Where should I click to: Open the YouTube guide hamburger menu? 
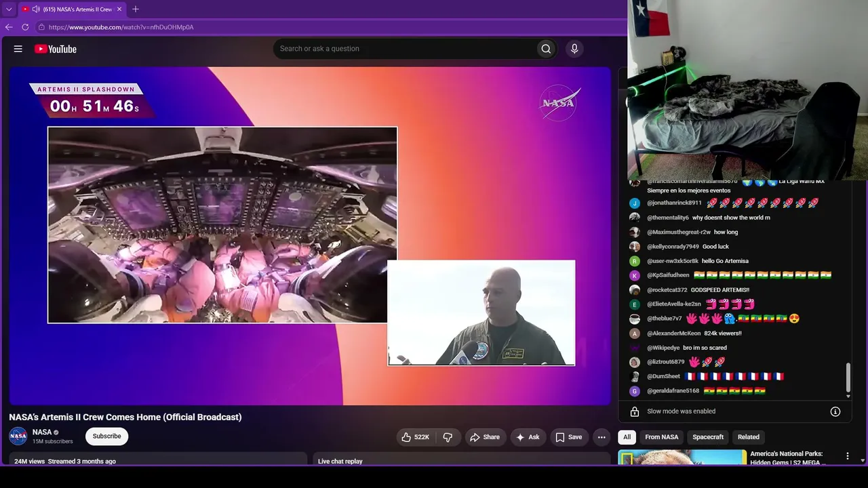(x=18, y=49)
